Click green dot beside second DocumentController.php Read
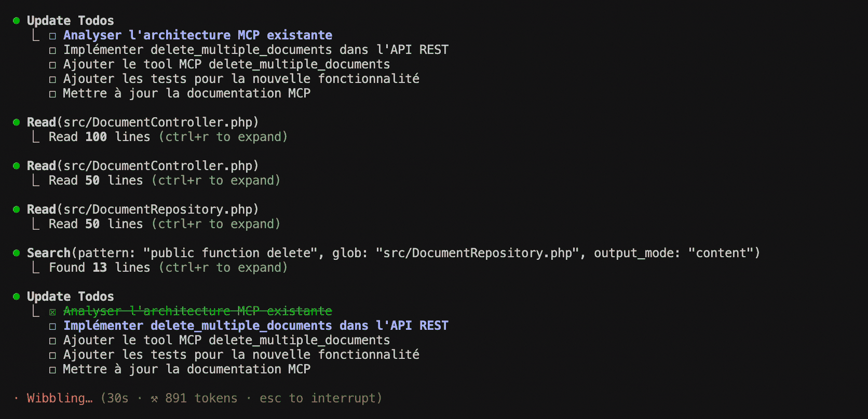This screenshot has height=419, width=868. pos(16,166)
